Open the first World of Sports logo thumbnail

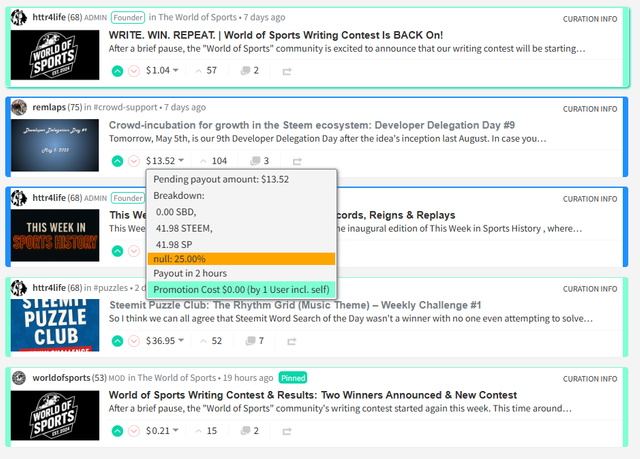[55, 55]
